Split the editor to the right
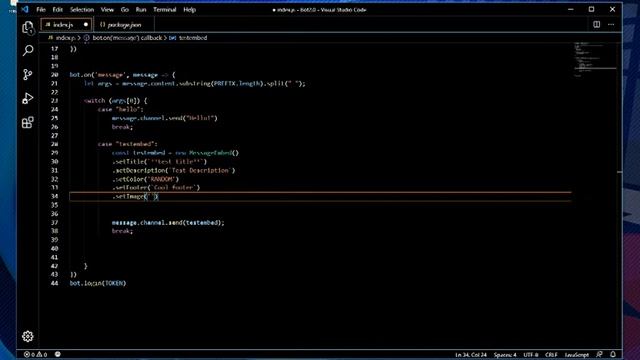The image size is (640, 360). 596,24
